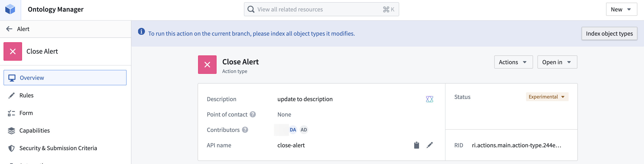View description change history via branch icon
The image size is (644, 164).
(430, 99)
